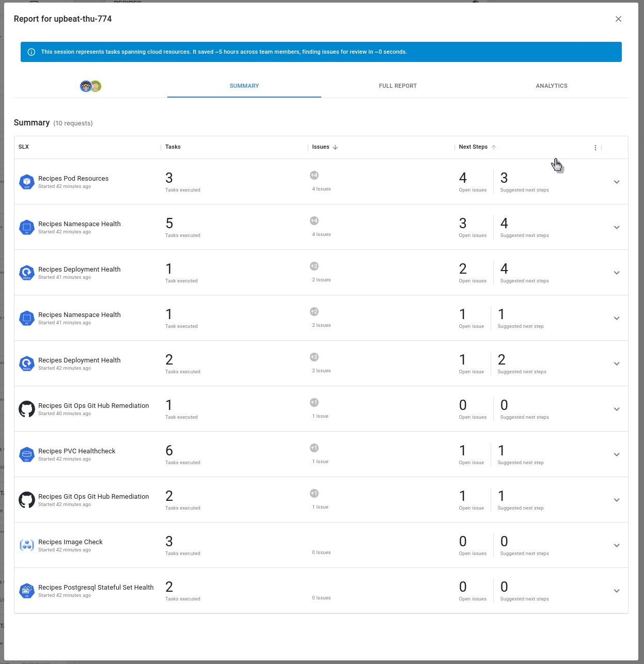The image size is (644, 664).
Task: Click the Tasks column header
Action: click(173, 147)
